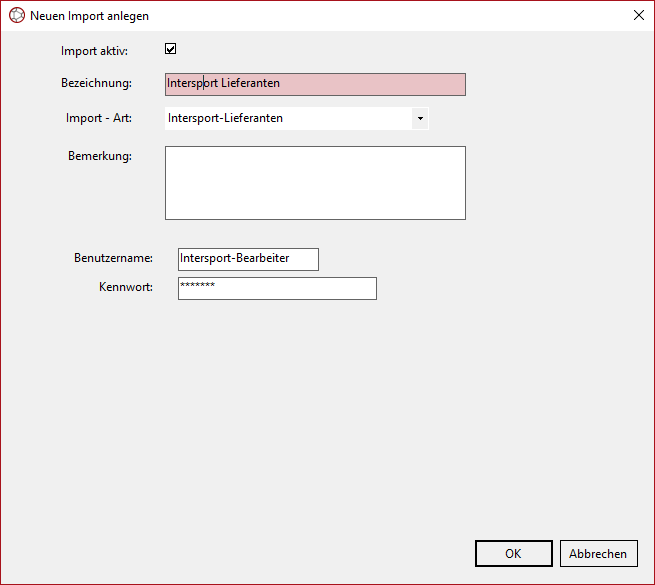Click the app icon in the title bar
This screenshot has height=585, width=655.
click(x=17, y=16)
